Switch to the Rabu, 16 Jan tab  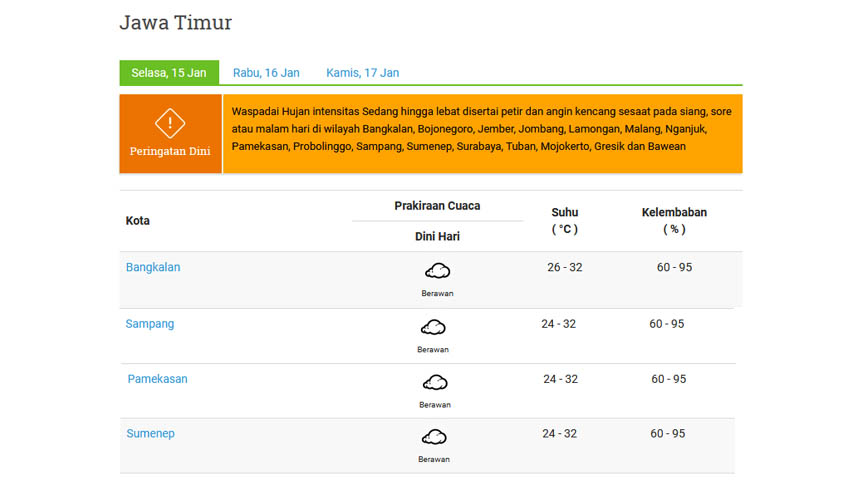click(266, 73)
